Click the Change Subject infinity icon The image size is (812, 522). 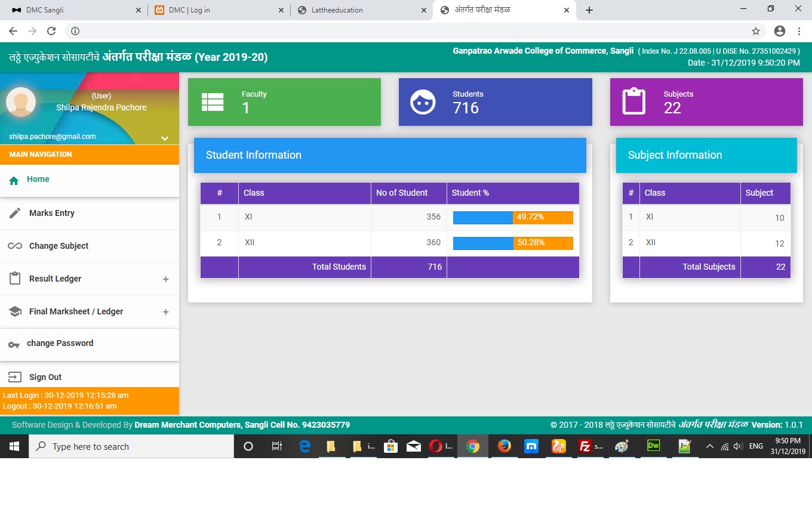pos(15,246)
